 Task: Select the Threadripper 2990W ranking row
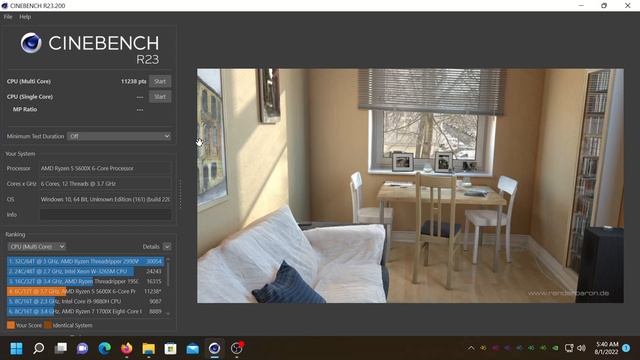click(85, 261)
